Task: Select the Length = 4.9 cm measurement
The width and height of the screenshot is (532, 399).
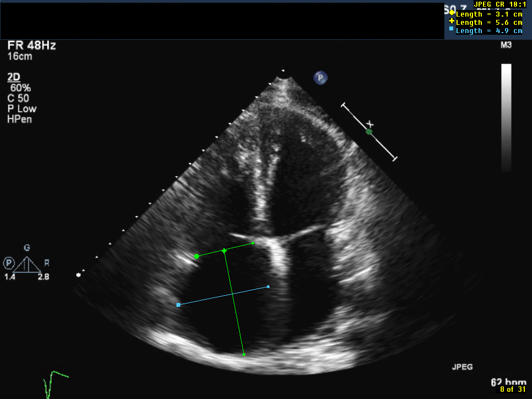Action: click(488, 31)
